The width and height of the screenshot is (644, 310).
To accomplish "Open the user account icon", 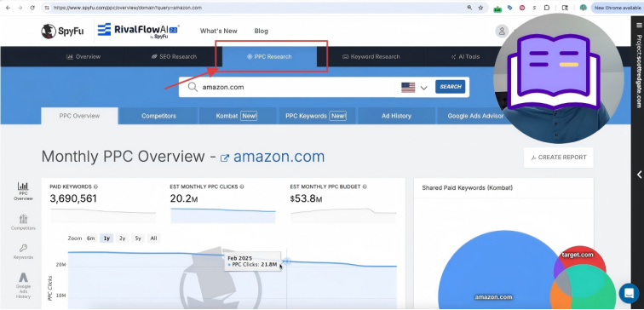I will pyautogui.click(x=502, y=31).
